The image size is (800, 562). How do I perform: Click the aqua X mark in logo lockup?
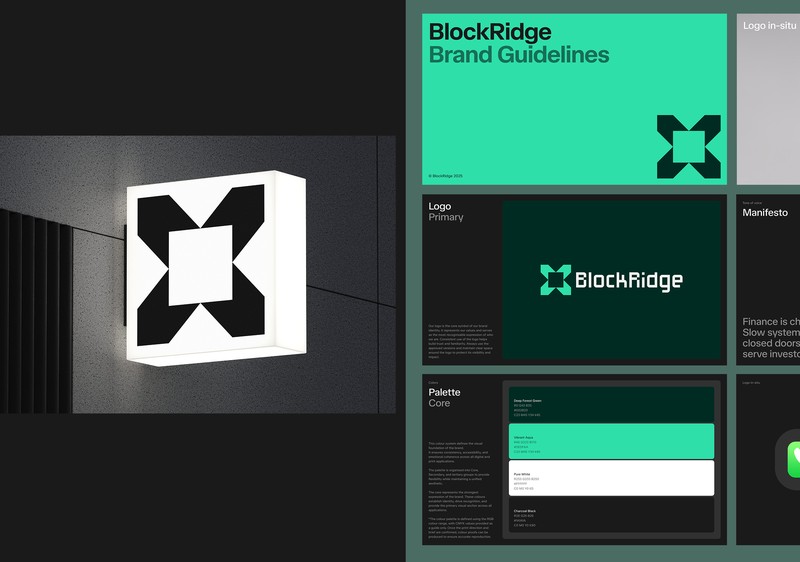point(556,279)
